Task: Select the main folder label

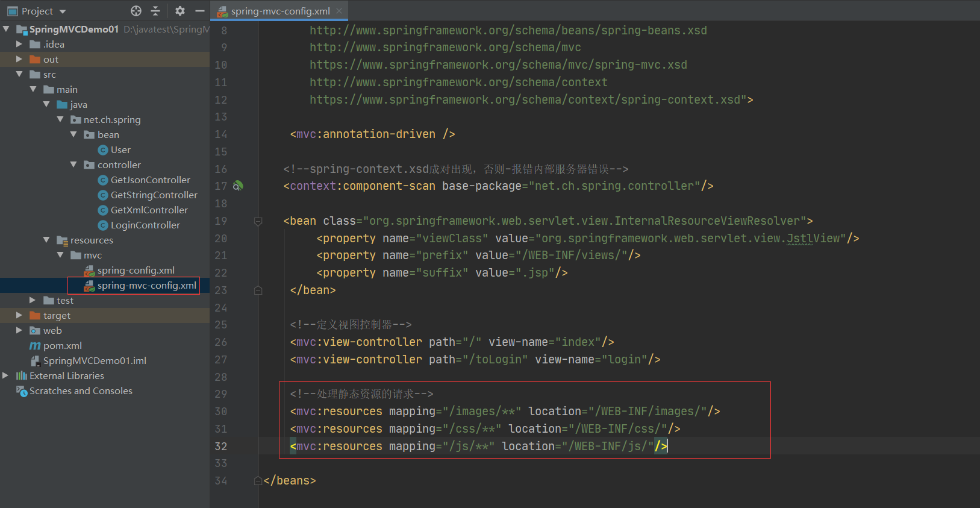Action: pyautogui.click(x=67, y=90)
